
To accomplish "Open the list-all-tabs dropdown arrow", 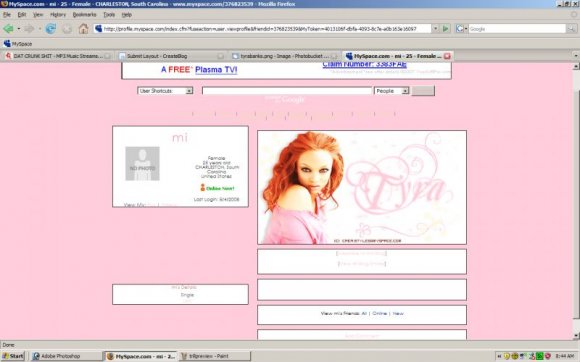I will pyautogui.click(x=576, y=56).
